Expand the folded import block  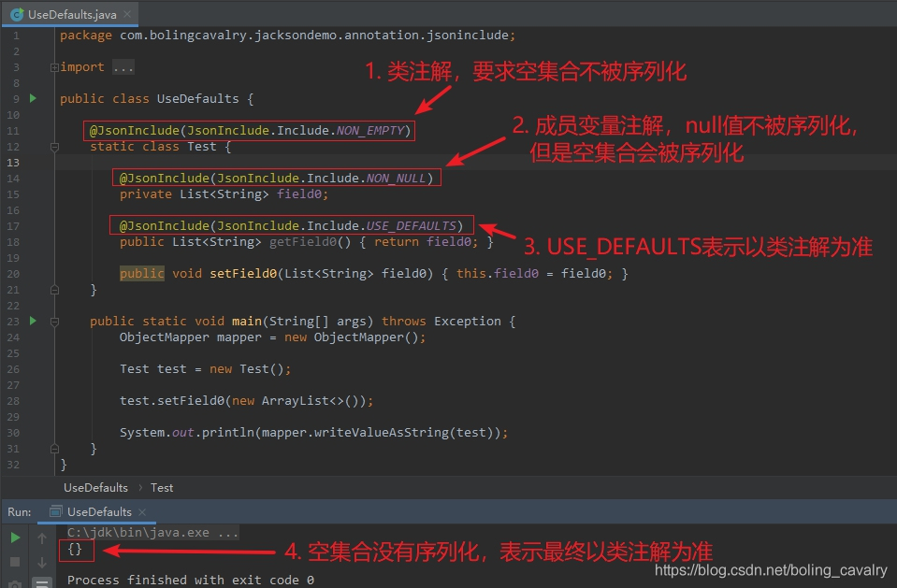pos(54,67)
